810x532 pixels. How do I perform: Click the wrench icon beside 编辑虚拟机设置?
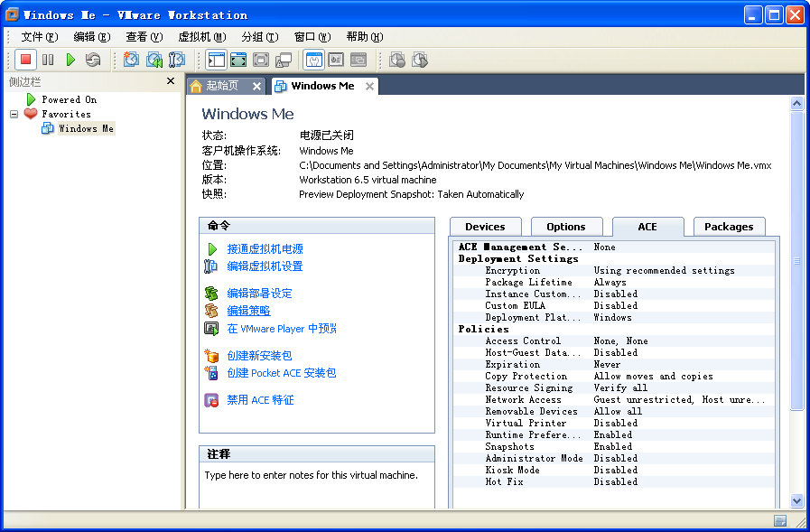[210, 266]
